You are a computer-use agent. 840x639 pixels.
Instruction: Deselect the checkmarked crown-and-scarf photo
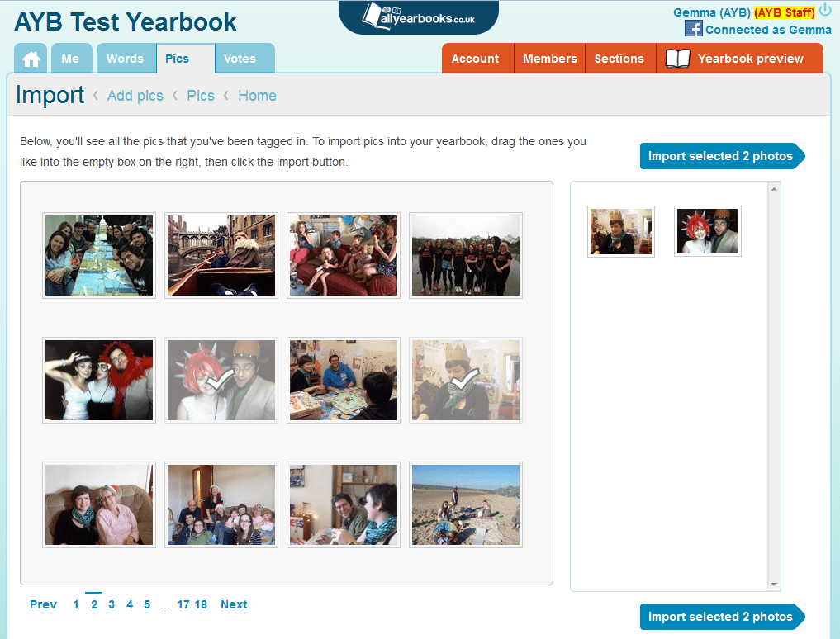pyautogui.click(x=465, y=379)
